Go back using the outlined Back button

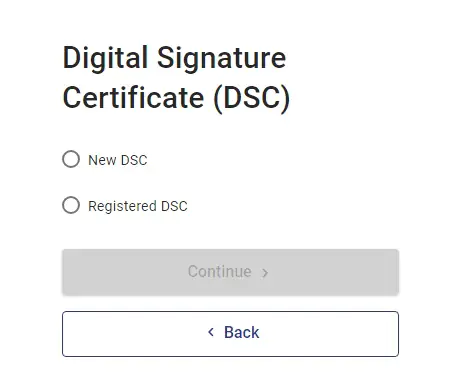click(x=230, y=334)
